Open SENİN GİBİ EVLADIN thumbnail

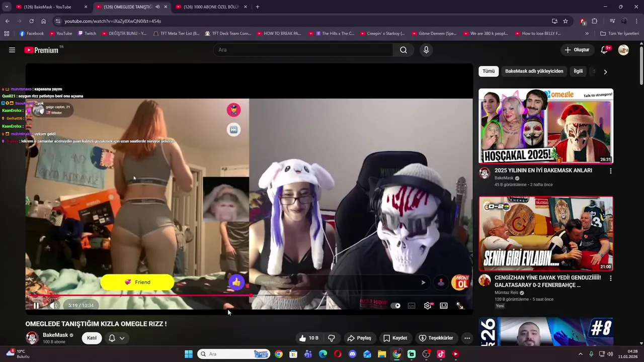(x=546, y=234)
